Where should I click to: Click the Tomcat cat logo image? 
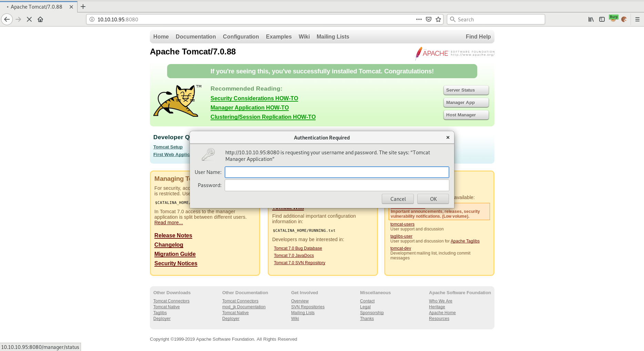pos(177,101)
